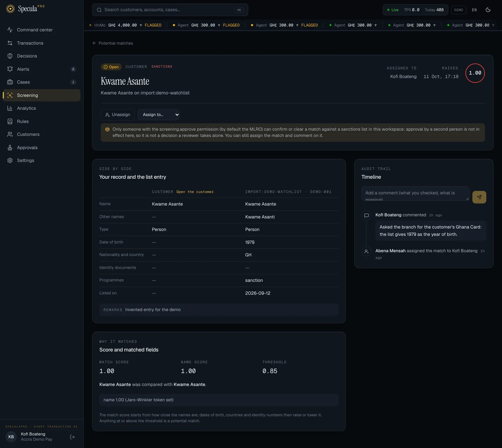Viewport: 502px width, 448px height.
Task: Click the threshold value 0.85
Action: click(270, 371)
